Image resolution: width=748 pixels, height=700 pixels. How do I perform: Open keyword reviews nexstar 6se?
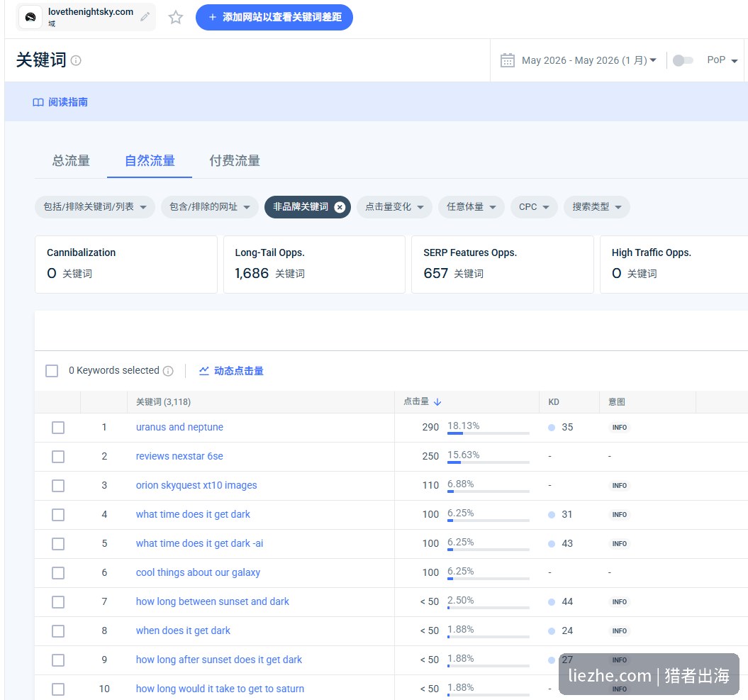179,457
